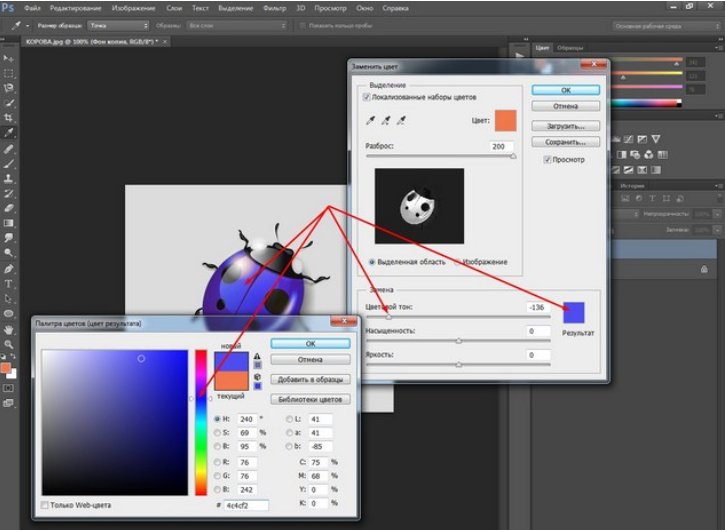Select the Zoom tool in toolbar
725x530 pixels.
click(8, 345)
